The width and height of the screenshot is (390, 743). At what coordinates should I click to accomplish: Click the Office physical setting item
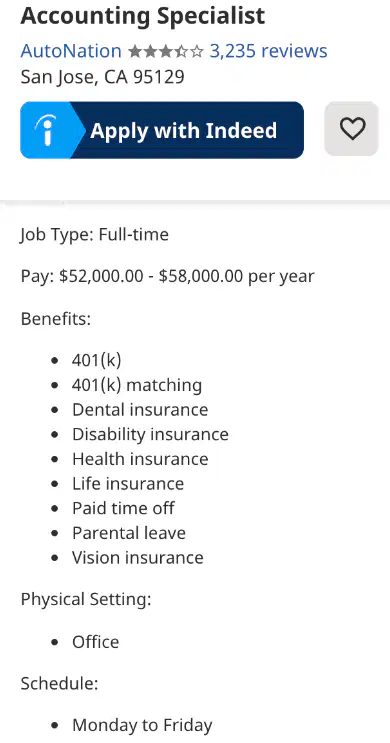96,642
